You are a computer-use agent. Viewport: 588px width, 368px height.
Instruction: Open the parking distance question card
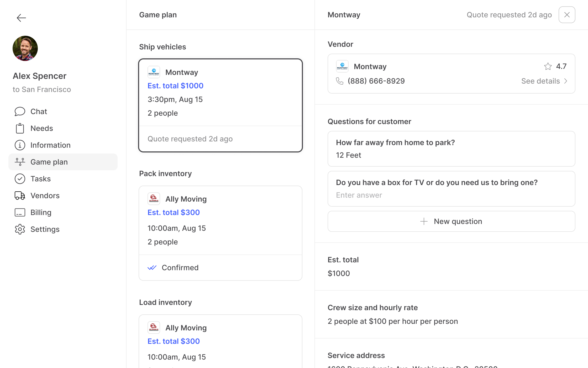pyautogui.click(x=451, y=149)
